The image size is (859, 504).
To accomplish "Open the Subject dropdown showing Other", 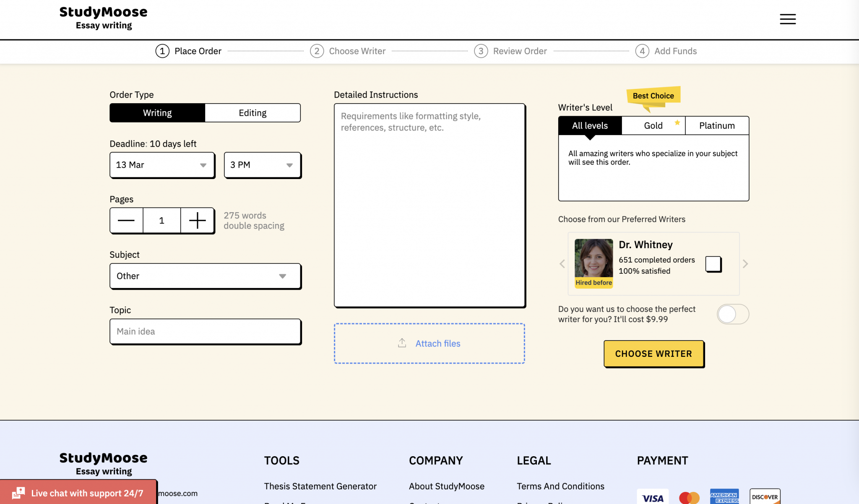I will [x=205, y=276].
